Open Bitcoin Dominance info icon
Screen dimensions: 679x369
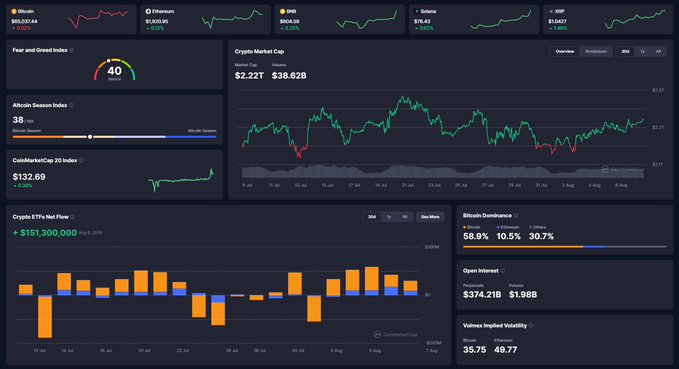tap(516, 216)
